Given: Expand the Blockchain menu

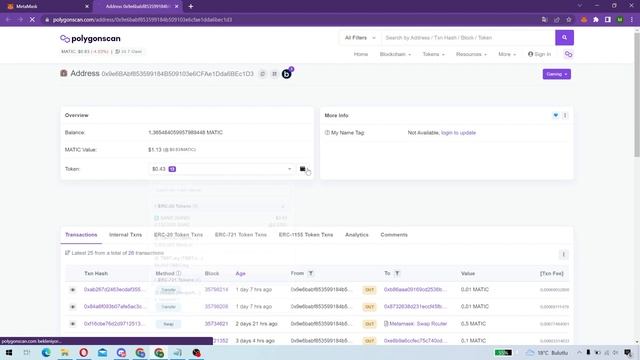Looking at the screenshot, I should (x=395, y=54).
